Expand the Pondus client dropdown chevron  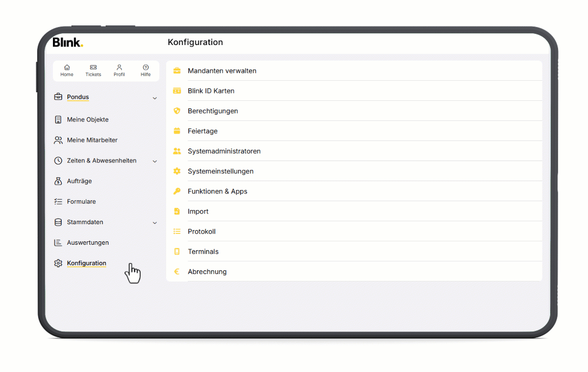point(155,98)
